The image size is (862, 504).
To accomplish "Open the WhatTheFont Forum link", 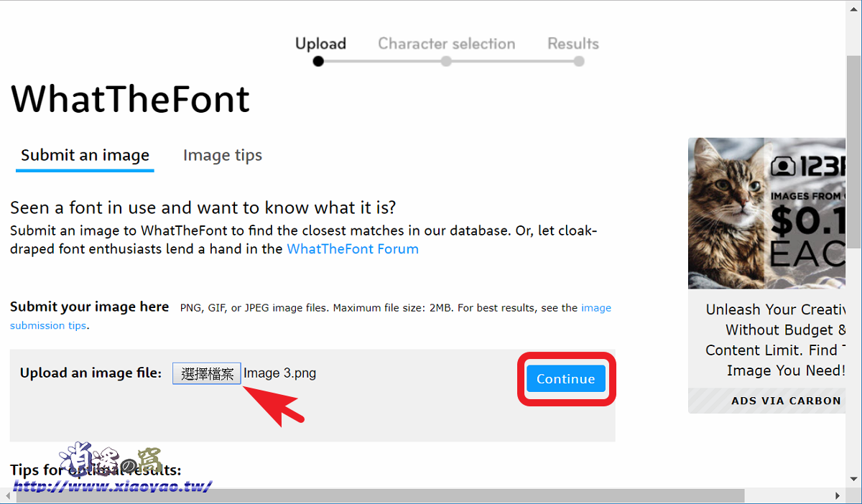I will click(353, 249).
